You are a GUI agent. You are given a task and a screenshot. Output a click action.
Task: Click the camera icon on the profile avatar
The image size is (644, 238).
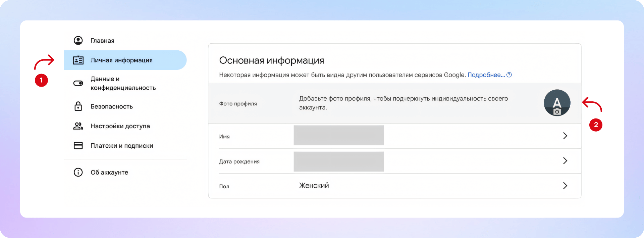coord(557,112)
